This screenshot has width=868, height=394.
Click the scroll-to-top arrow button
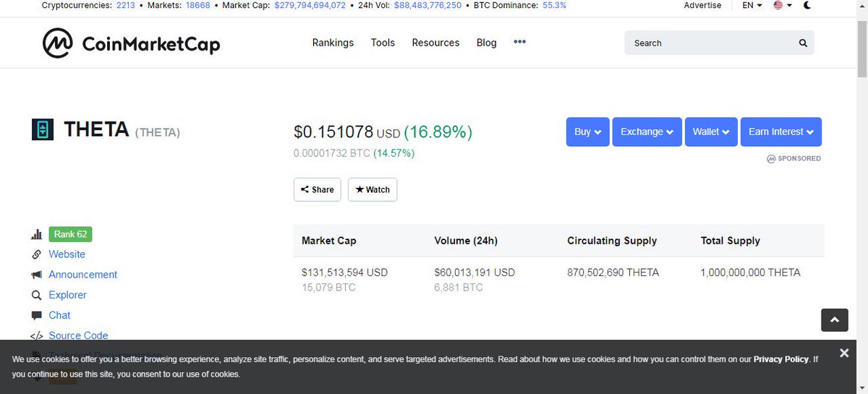tap(834, 320)
